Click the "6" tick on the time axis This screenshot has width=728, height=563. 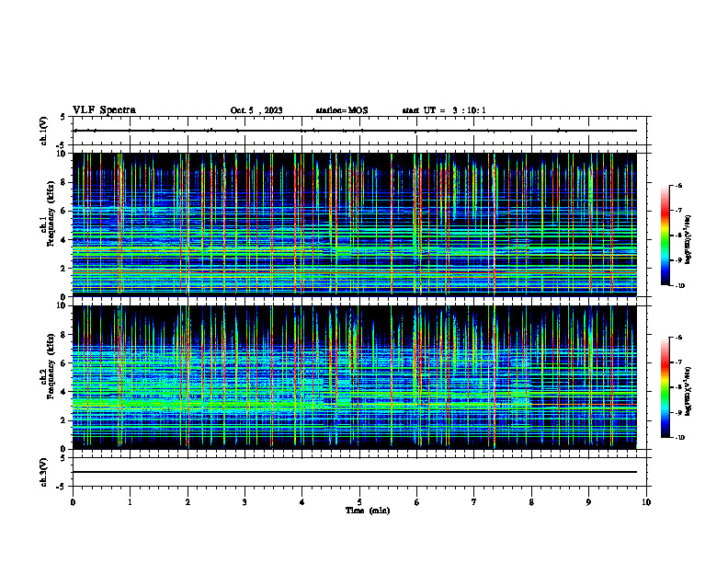tap(416, 502)
